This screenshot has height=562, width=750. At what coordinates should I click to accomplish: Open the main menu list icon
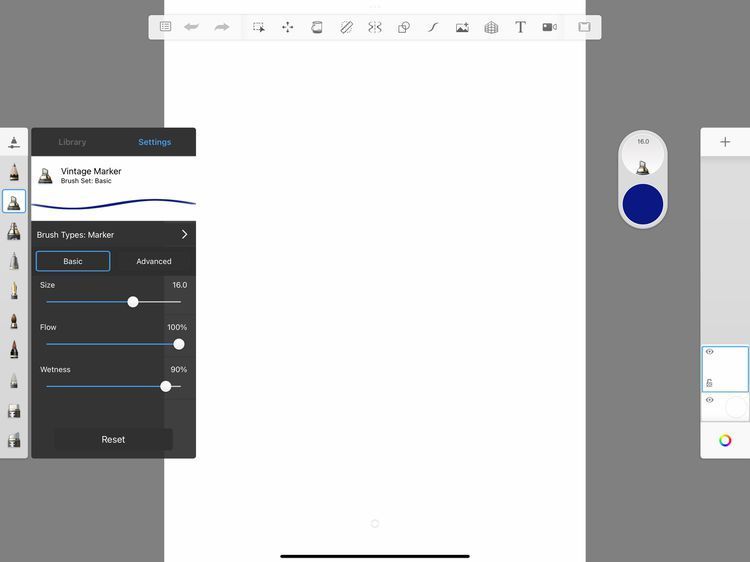165,27
